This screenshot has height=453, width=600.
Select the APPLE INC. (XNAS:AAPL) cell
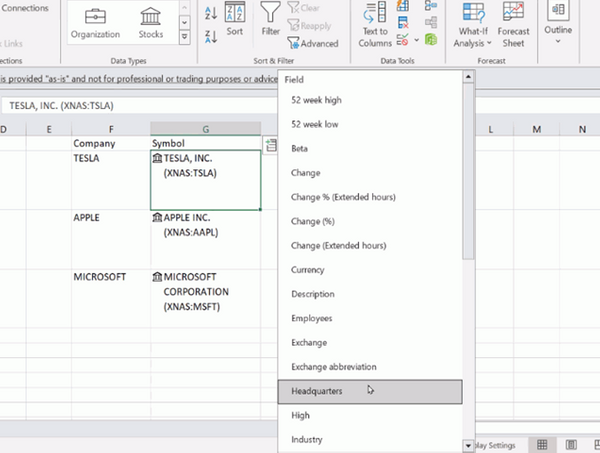tap(205, 240)
